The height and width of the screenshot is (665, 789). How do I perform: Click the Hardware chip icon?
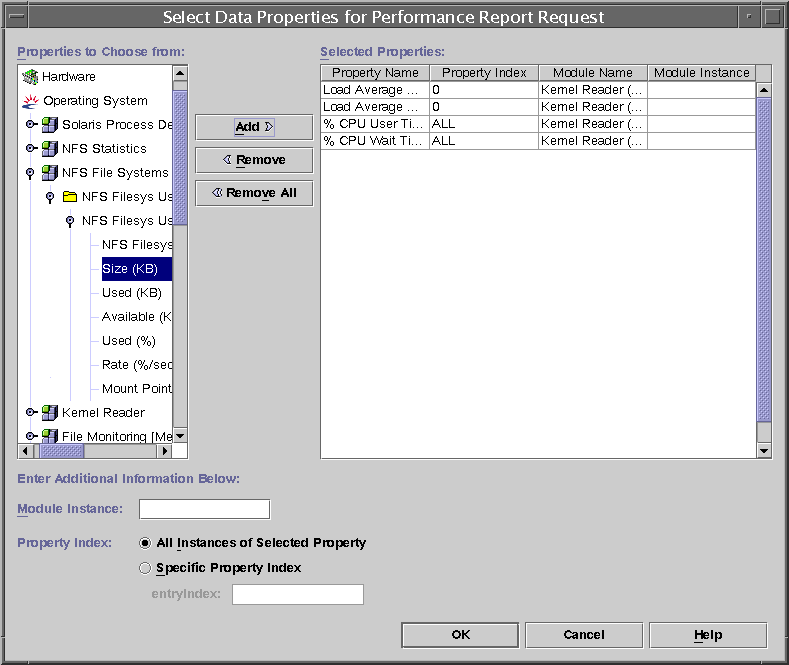pyautogui.click(x=30, y=76)
